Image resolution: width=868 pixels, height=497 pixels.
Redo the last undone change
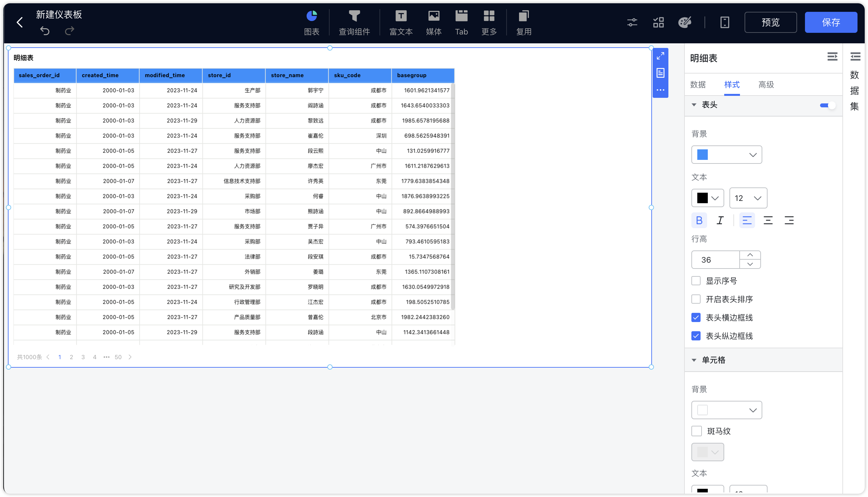(x=70, y=31)
